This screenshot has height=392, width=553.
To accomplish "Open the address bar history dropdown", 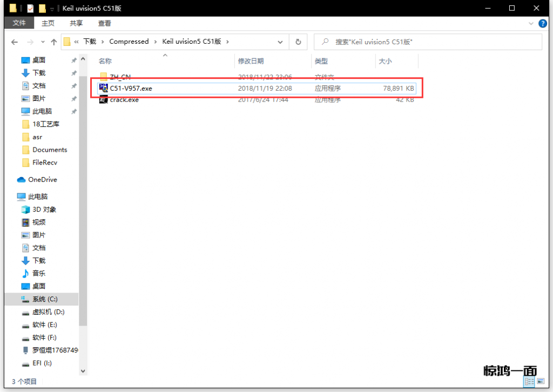I will pos(280,42).
